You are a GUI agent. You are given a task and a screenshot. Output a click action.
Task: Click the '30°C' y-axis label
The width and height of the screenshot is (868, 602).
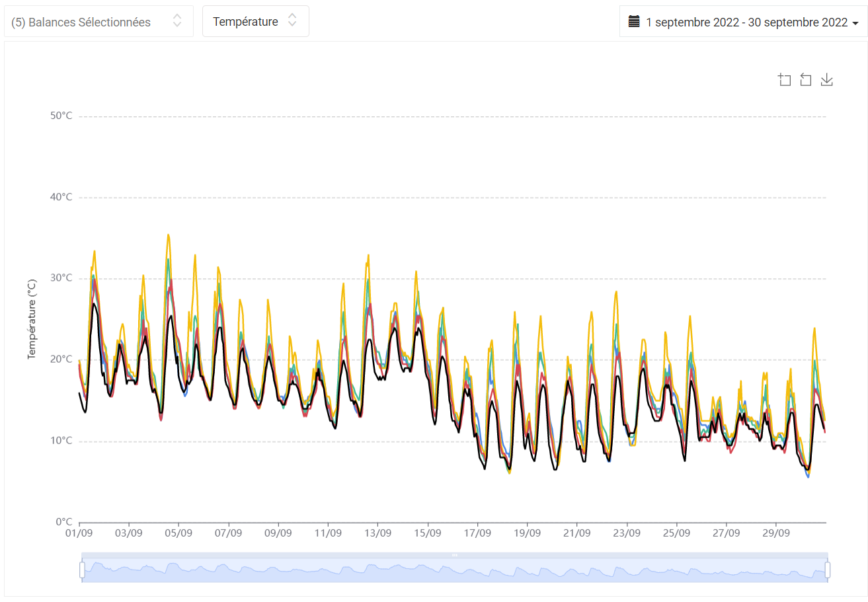point(61,278)
